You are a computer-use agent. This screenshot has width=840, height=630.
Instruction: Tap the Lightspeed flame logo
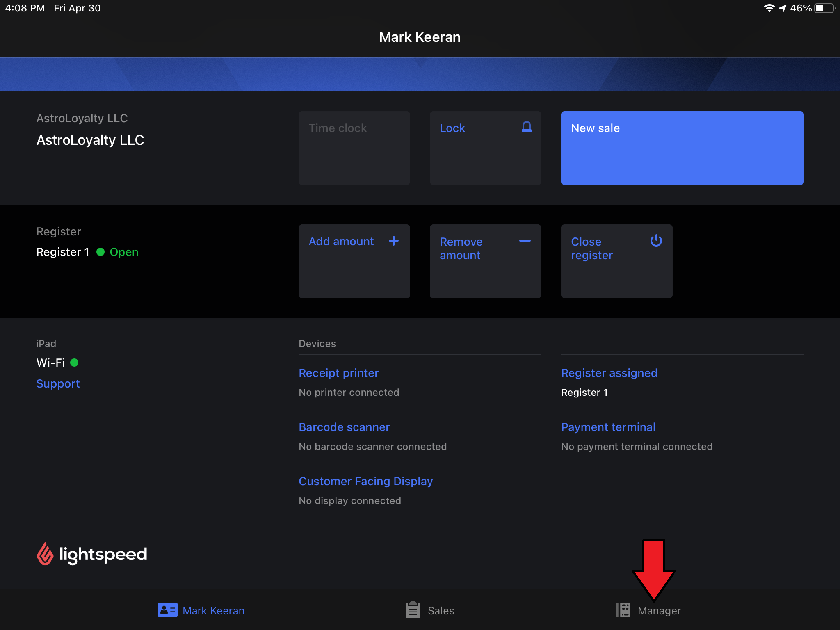coord(45,554)
